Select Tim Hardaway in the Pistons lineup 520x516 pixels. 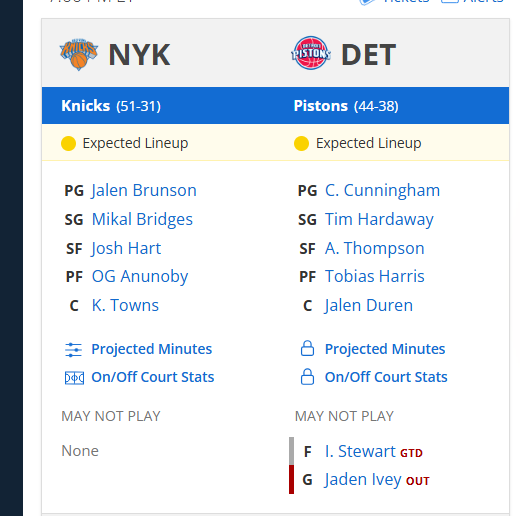379,219
